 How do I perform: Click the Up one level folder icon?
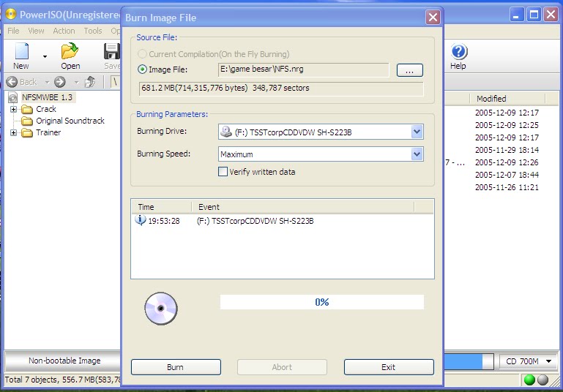click(90, 82)
